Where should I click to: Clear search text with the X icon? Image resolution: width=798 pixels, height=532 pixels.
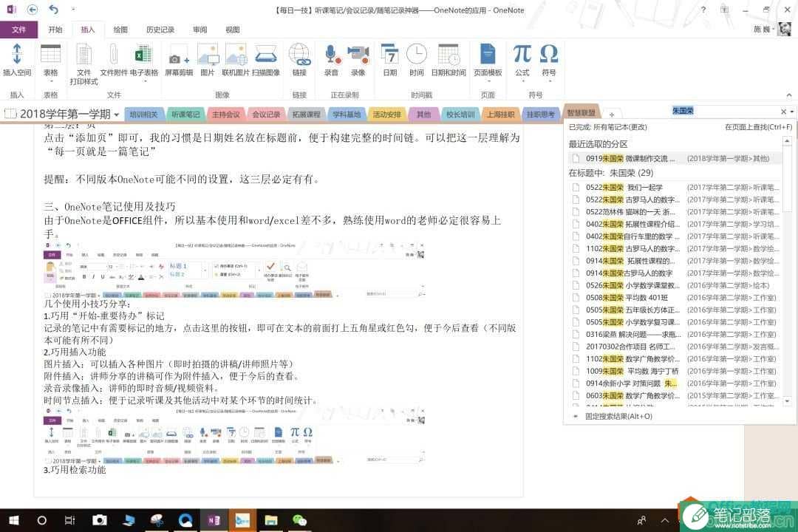[x=784, y=112]
